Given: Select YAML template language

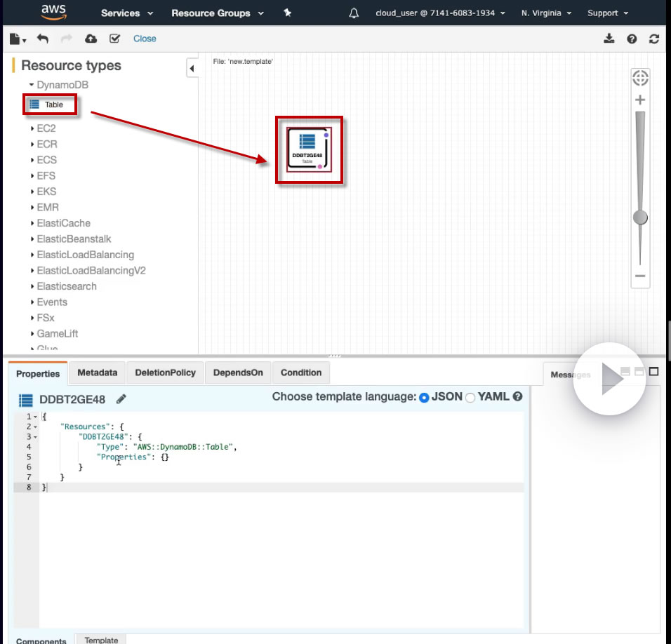Looking at the screenshot, I should pos(470,398).
